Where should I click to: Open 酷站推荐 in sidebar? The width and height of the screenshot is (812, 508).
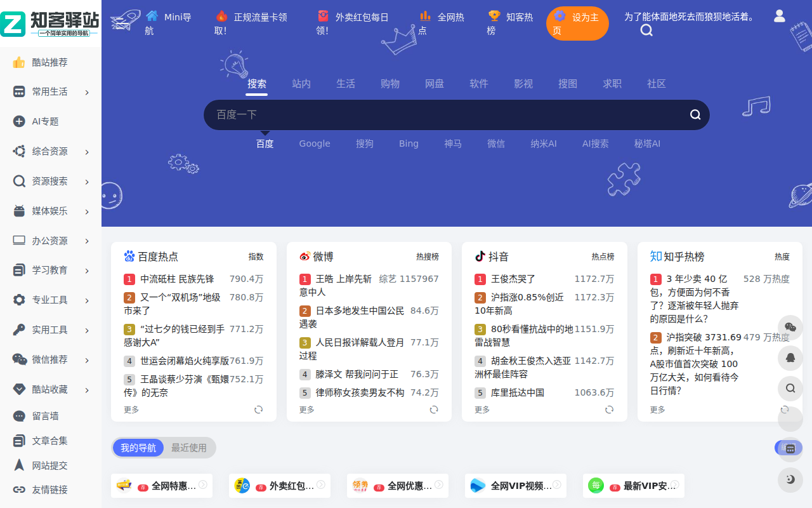[50, 62]
